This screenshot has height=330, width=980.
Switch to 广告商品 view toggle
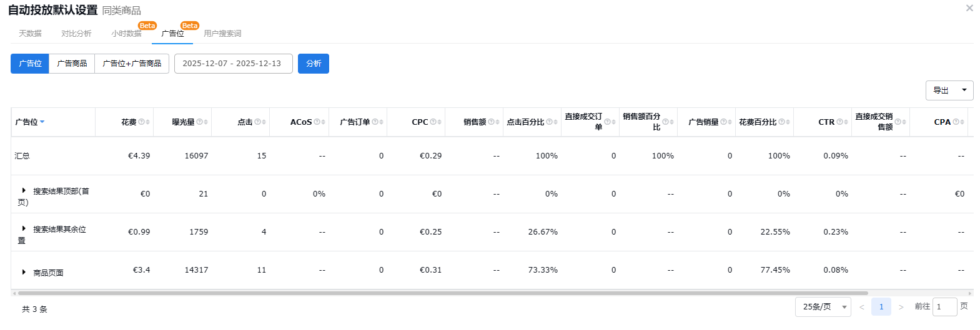72,64
